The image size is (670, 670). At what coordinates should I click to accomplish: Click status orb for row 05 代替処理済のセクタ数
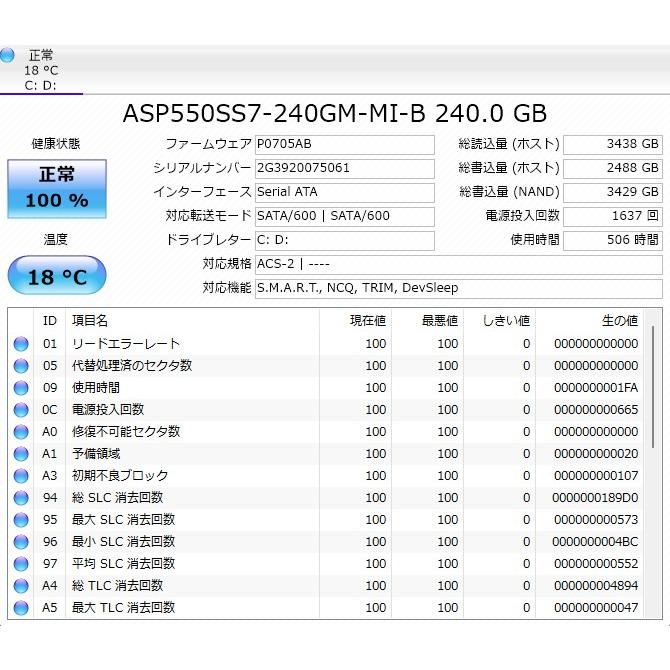(x=21, y=366)
